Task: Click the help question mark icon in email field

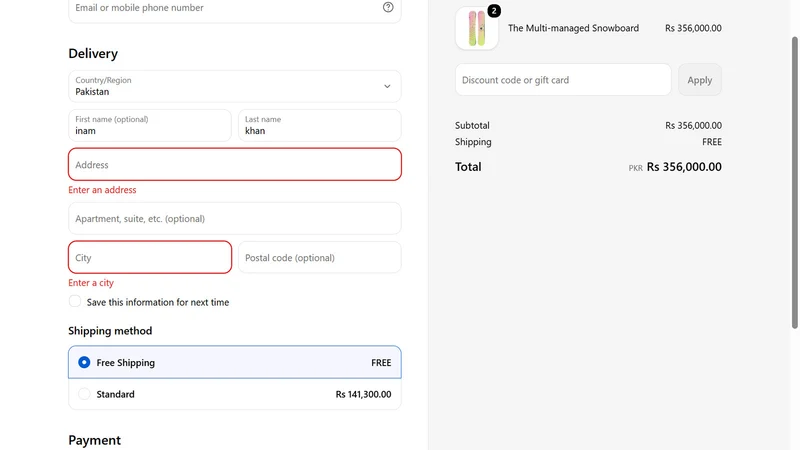Action: coord(388,7)
